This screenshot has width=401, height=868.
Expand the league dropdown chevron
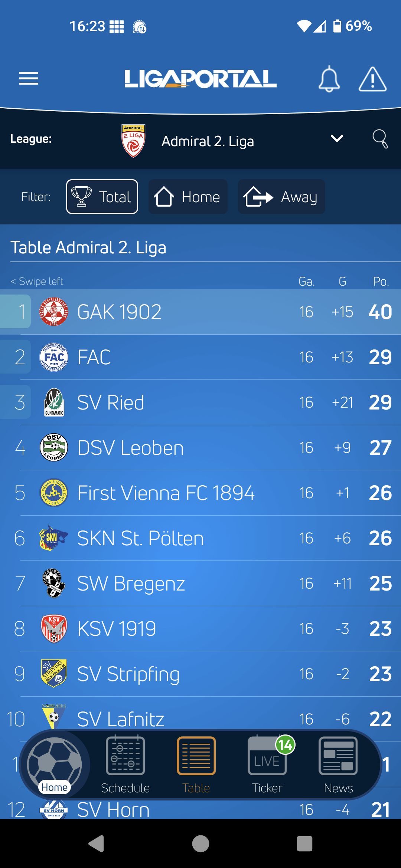(x=337, y=139)
